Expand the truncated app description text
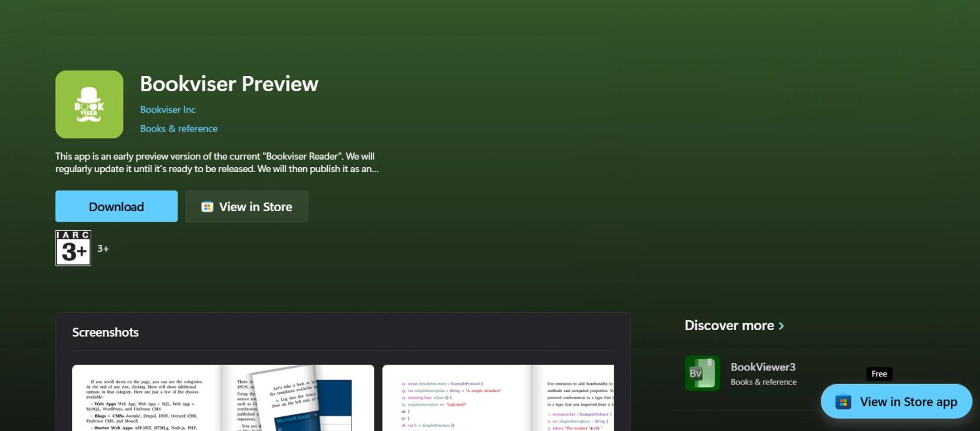The width and height of the screenshot is (980, 431). pos(217,162)
